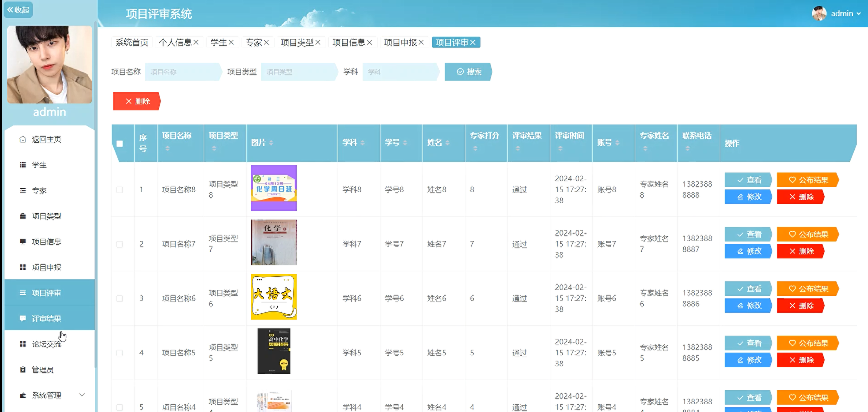Close the 项目类型 tab
Screen dimensions: 868x412
pyautogui.click(x=317, y=43)
